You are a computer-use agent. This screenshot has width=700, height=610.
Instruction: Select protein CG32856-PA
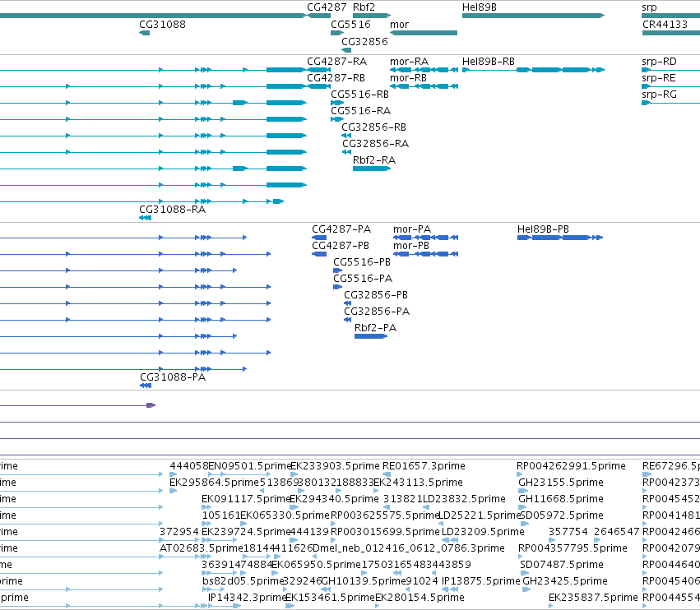coord(377,311)
